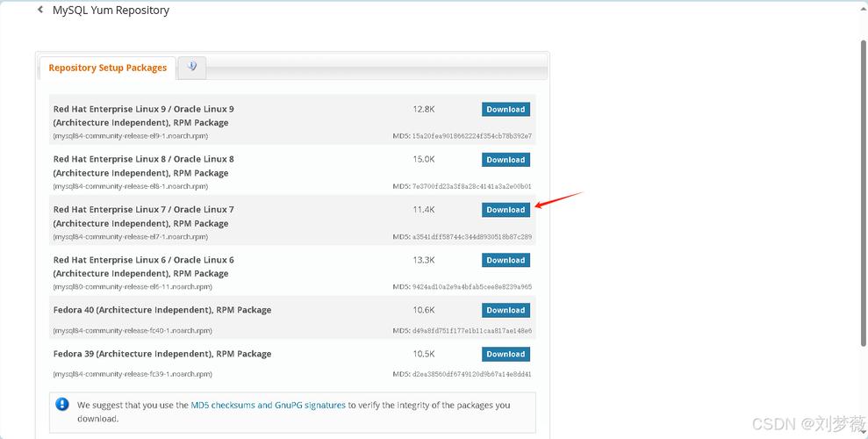The width and height of the screenshot is (868, 439).
Task: Select the Fedora 40 package title
Action: tap(162, 310)
